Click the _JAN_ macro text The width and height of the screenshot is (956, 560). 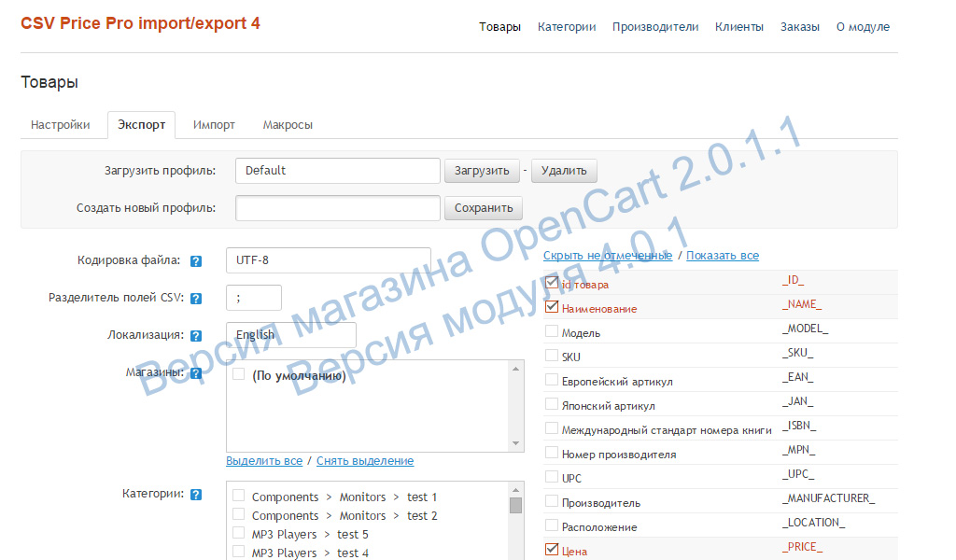click(x=797, y=401)
